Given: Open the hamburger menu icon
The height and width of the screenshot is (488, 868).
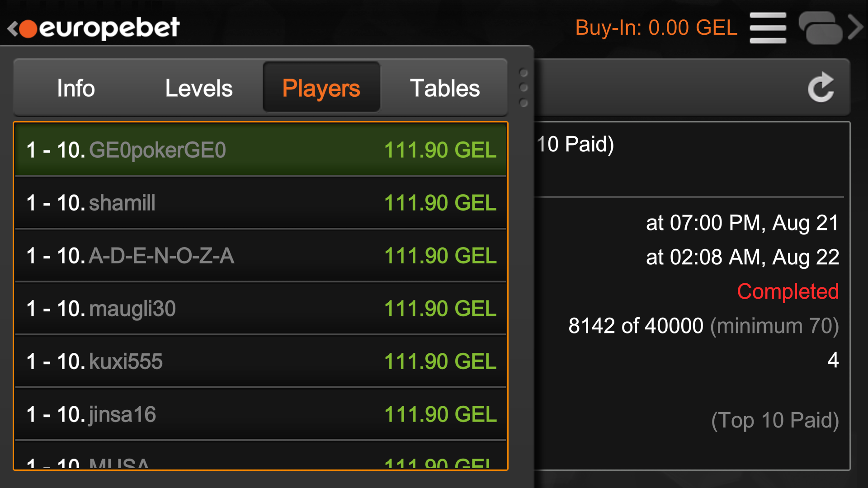Looking at the screenshot, I should pos(768,28).
